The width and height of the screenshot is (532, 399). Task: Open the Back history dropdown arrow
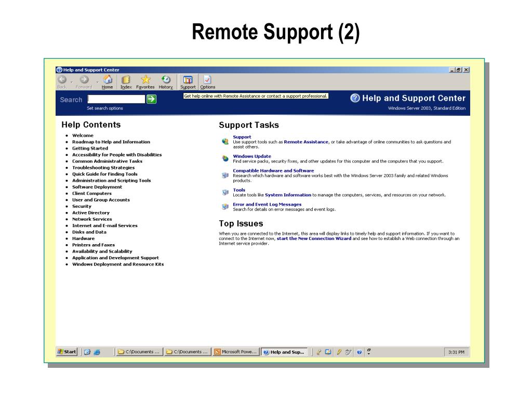tap(72, 82)
